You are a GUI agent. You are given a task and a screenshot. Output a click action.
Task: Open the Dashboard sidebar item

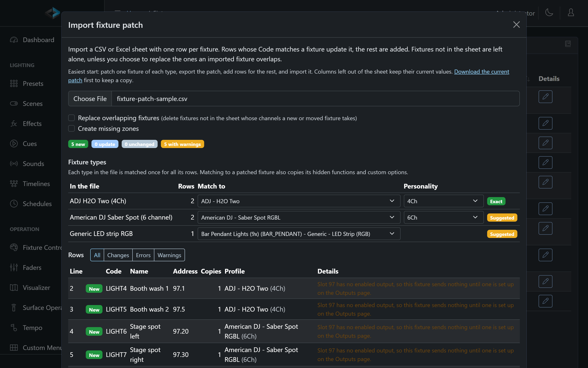click(x=32, y=40)
